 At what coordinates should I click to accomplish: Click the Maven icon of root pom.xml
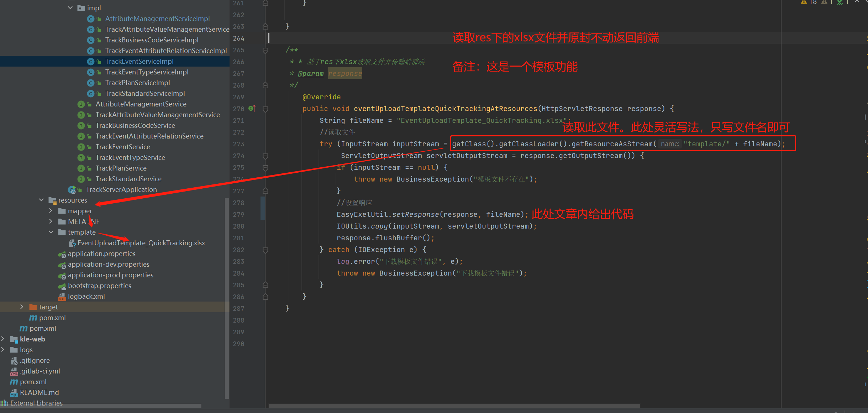(14, 382)
